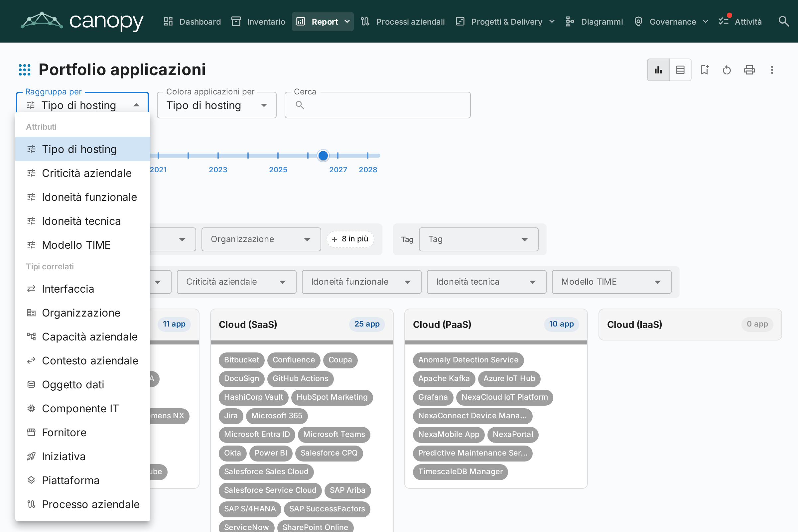
Task: Open the Attività page
Action: 740,21
